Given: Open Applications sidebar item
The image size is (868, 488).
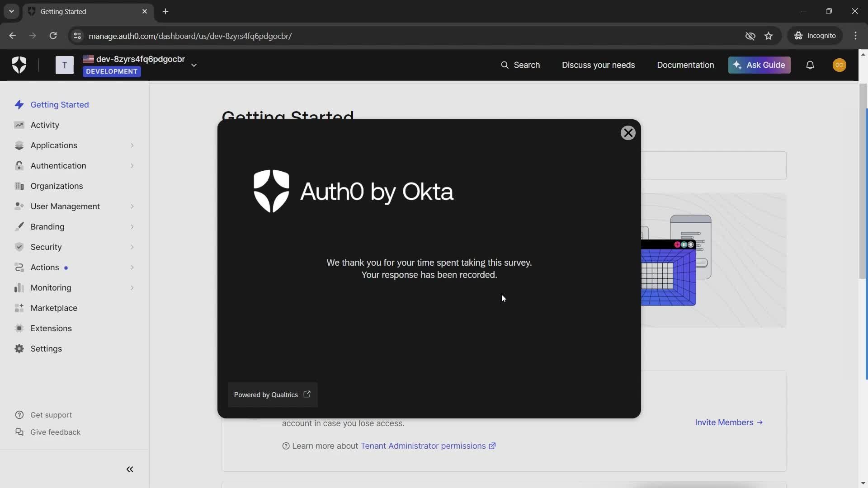Looking at the screenshot, I should click(54, 145).
